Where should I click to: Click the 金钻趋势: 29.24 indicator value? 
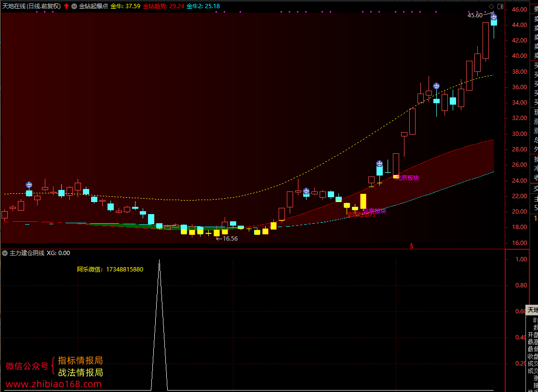(x=163, y=6)
